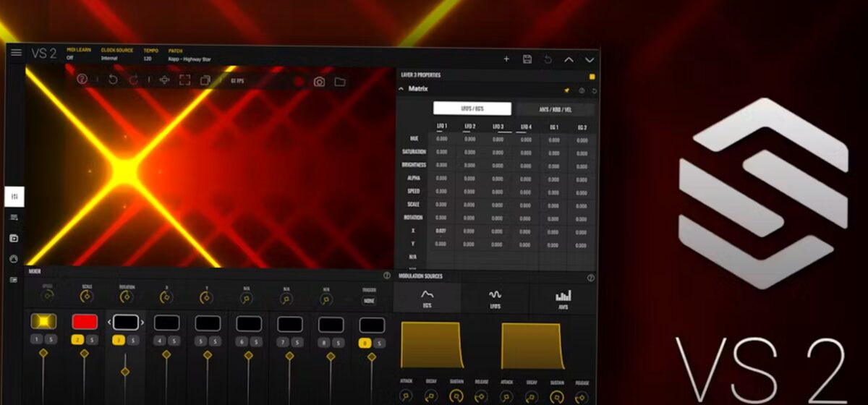Select layer 2 red thumbnail
This screenshot has height=405, width=868.
click(85, 322)
